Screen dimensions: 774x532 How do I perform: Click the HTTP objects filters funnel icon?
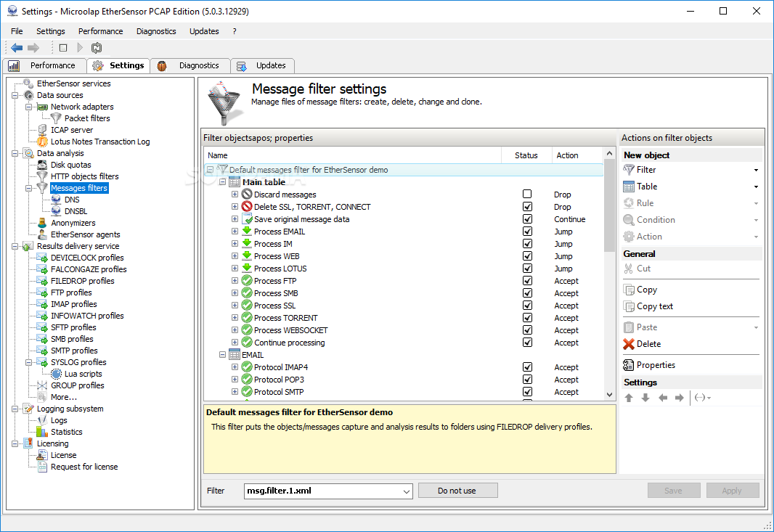tap(42, 176)
